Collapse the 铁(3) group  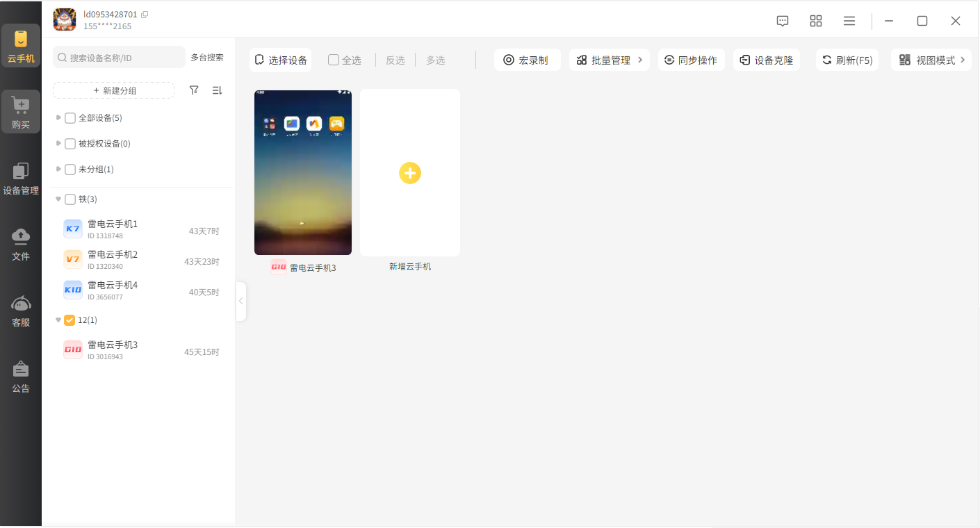click(58, 199)
